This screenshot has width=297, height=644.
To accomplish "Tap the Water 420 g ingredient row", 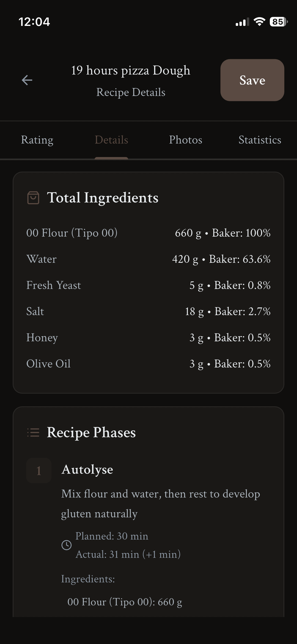I will pyautogui.click(x=148, y=259).
